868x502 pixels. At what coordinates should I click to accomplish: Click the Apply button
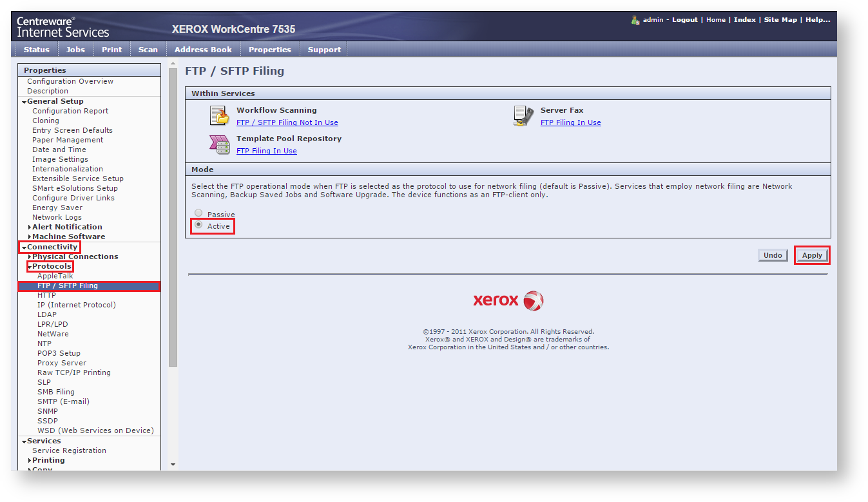(x=812, y=255)
